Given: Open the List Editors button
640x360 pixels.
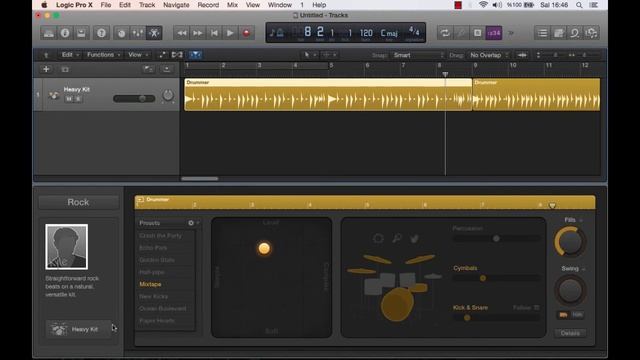Looking at the screenshot, I should coord(542,33).
